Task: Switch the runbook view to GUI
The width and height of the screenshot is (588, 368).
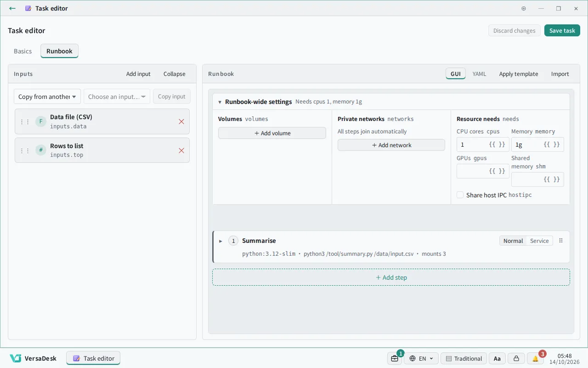Action: 456,74
